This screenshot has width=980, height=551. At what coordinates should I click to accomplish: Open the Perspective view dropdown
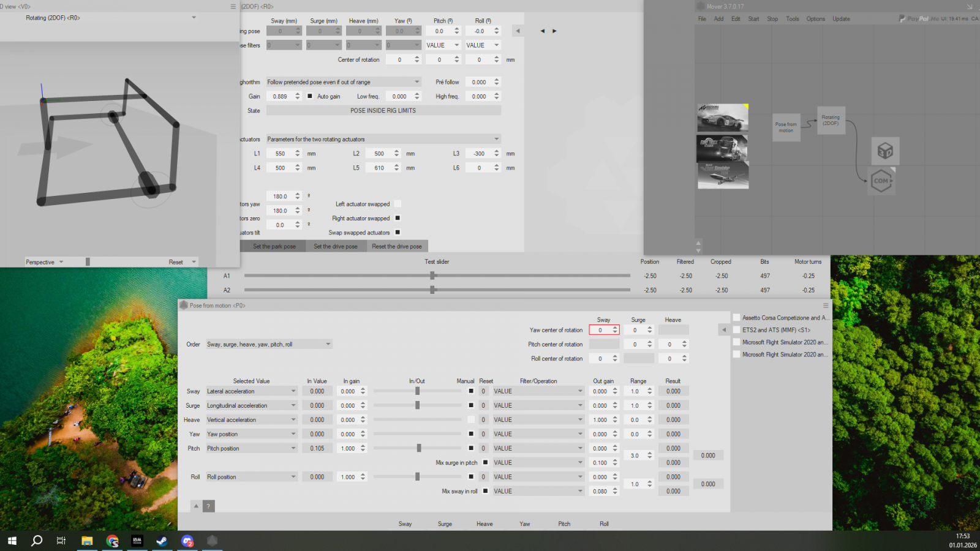click(45, 262)
